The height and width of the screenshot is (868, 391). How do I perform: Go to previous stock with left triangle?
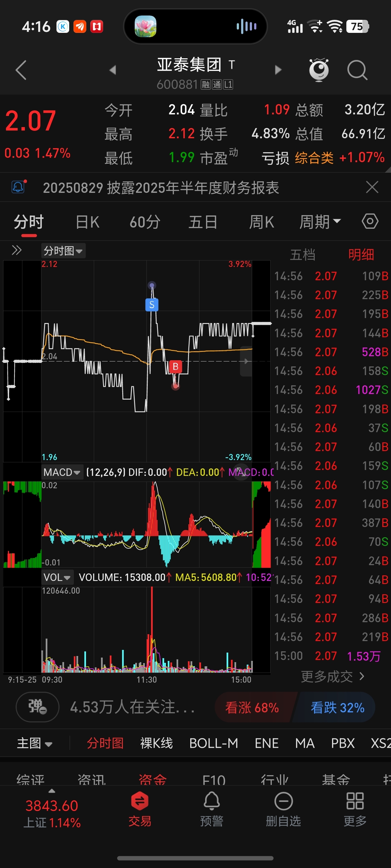point(113,70)
